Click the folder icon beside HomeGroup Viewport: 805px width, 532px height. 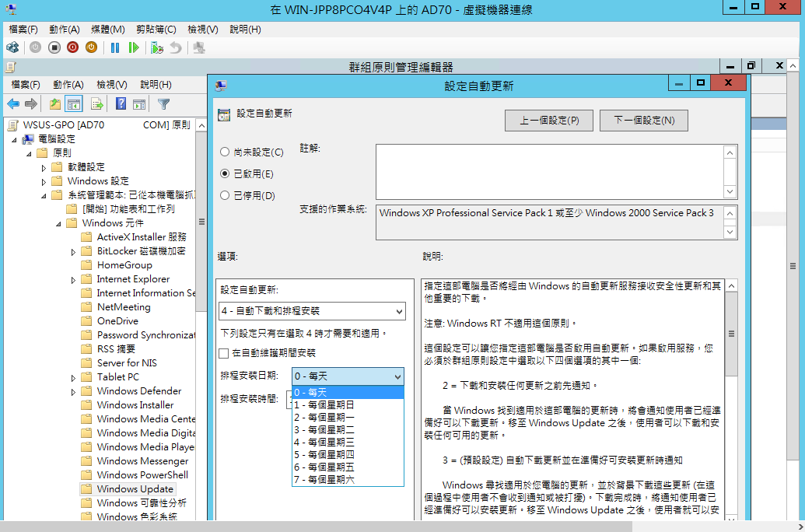pyautogui.click(x=86, y=265)
